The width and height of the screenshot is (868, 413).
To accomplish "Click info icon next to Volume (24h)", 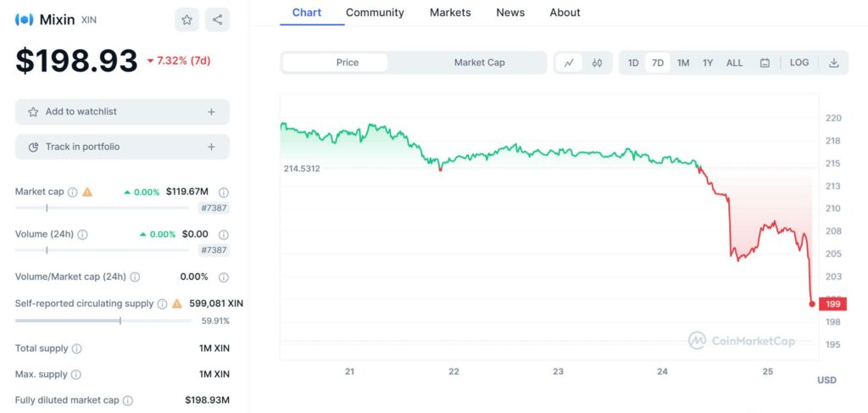I will [82, 234].
